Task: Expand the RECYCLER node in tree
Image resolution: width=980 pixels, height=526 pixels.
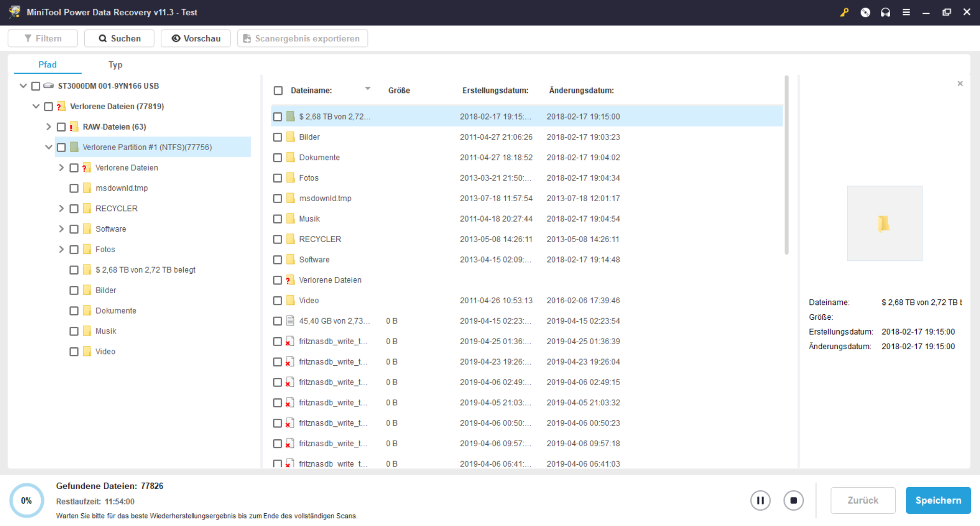Action: click(61, 208)
